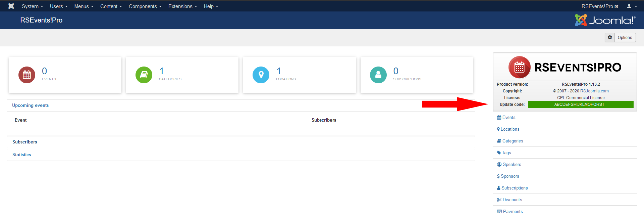Click the Subscribers column header
644x213 pixels.
coord(324,120)
